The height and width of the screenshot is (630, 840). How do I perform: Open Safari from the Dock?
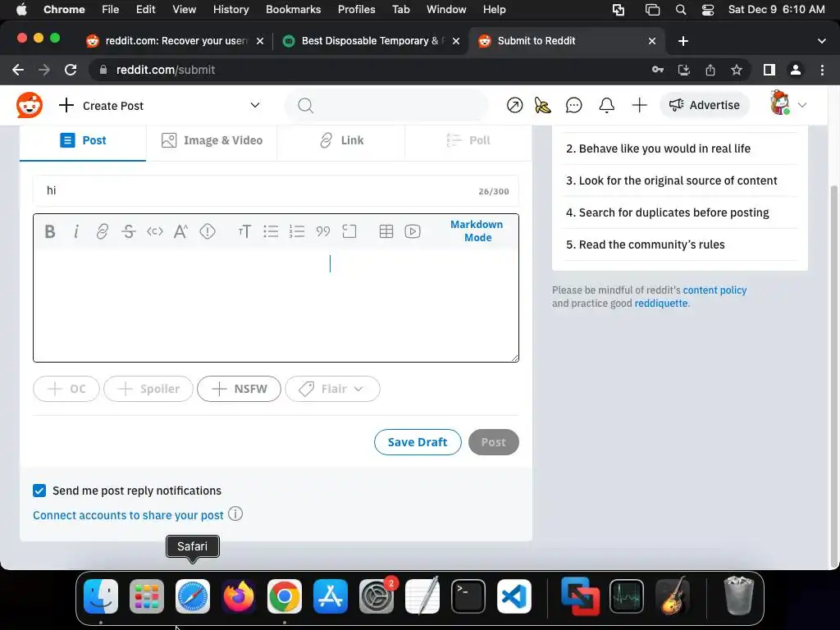click(192, 596)
